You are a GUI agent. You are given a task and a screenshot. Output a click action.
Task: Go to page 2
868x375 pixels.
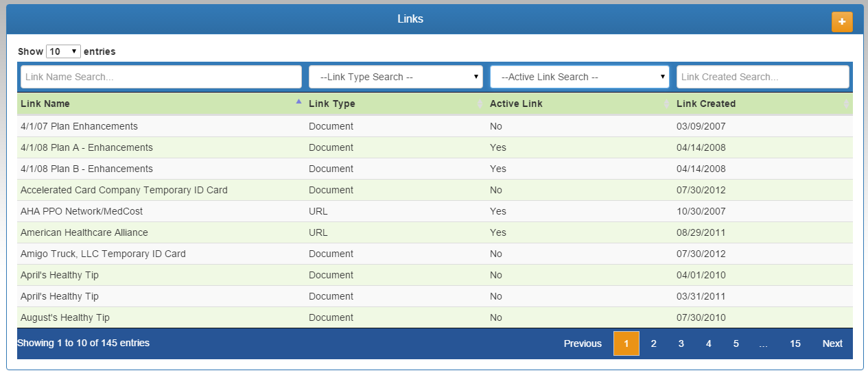[654, 343]
